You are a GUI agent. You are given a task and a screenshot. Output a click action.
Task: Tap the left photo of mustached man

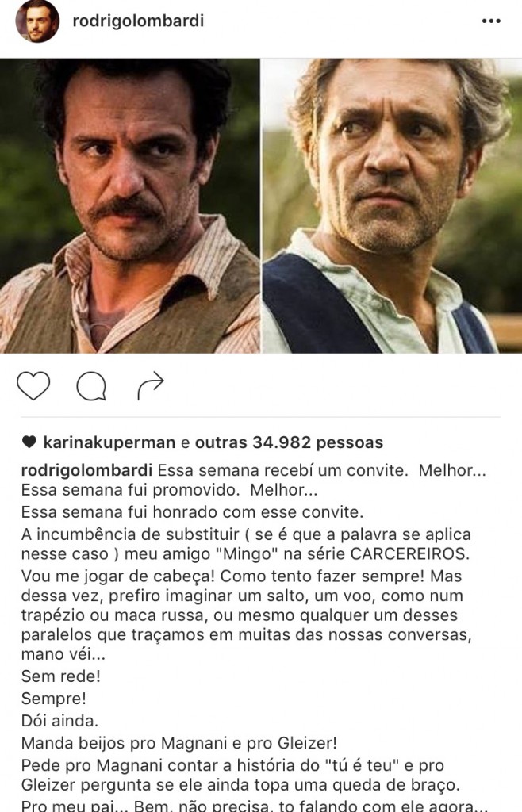(x=129, y=205)
